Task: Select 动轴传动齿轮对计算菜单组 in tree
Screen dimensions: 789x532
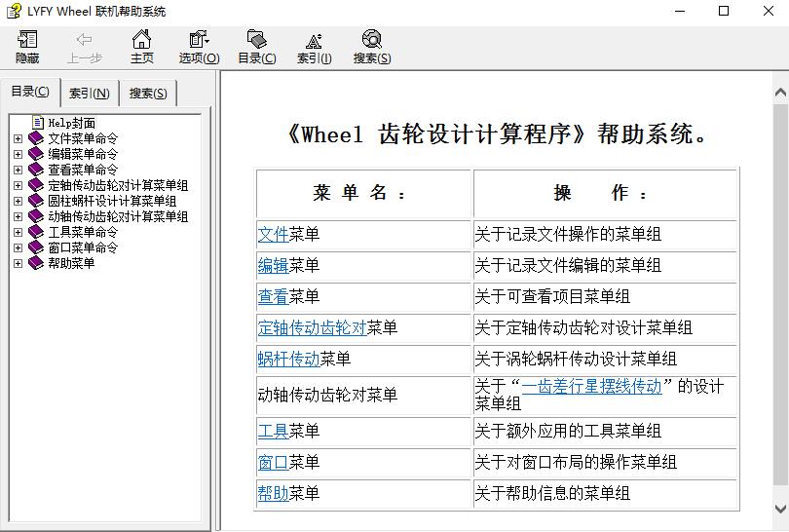Action: click(118, 216)
